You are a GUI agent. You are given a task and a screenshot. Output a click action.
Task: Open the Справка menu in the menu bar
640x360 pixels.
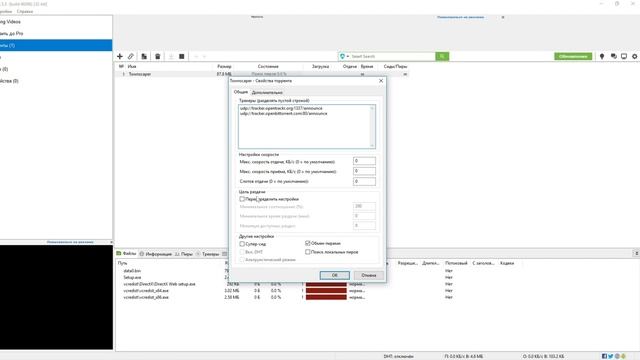coord(24,11)
